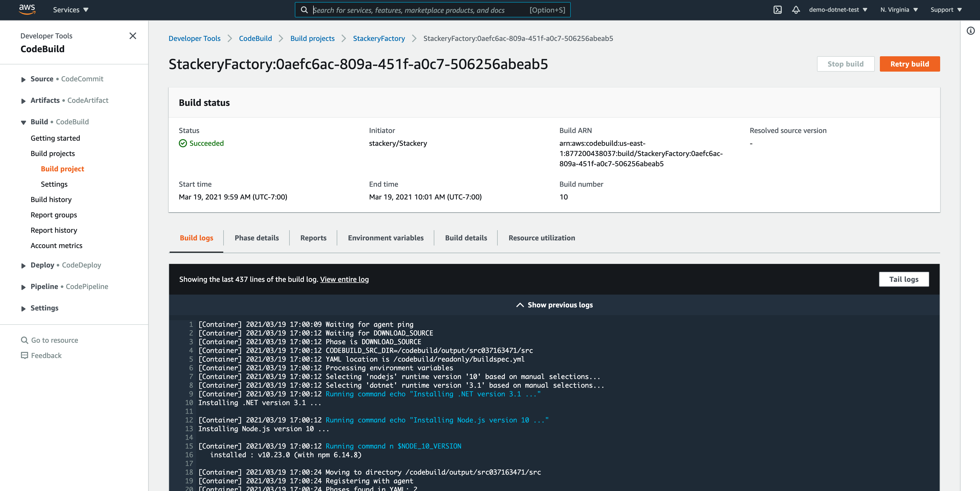
Task: Open Getting started in sidebar
Action: 55,138
